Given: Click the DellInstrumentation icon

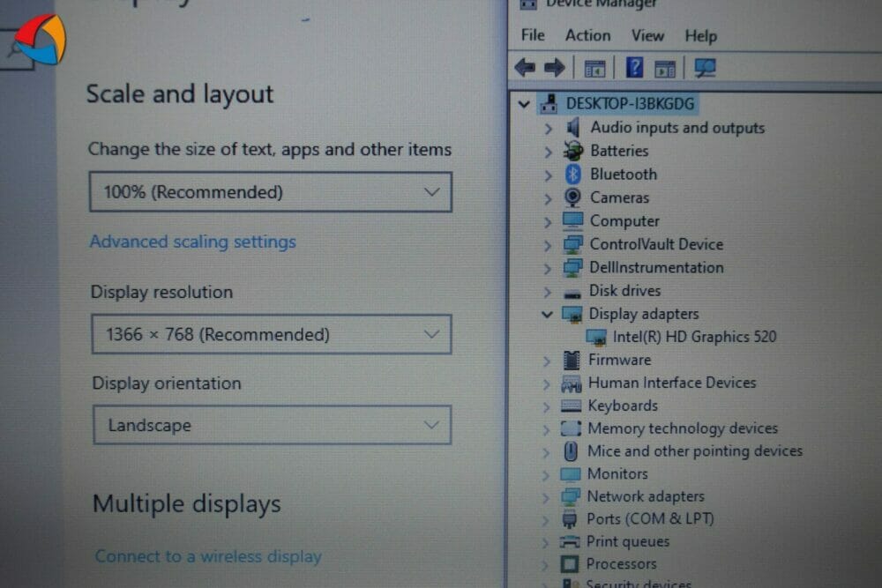Looking at the screenshot, I should point(572,268).
